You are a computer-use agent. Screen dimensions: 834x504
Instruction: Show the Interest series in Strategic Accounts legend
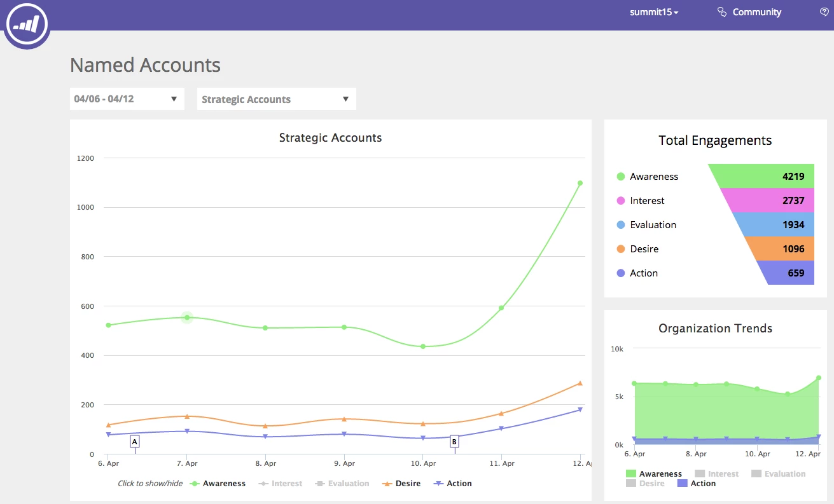point(280,484)
